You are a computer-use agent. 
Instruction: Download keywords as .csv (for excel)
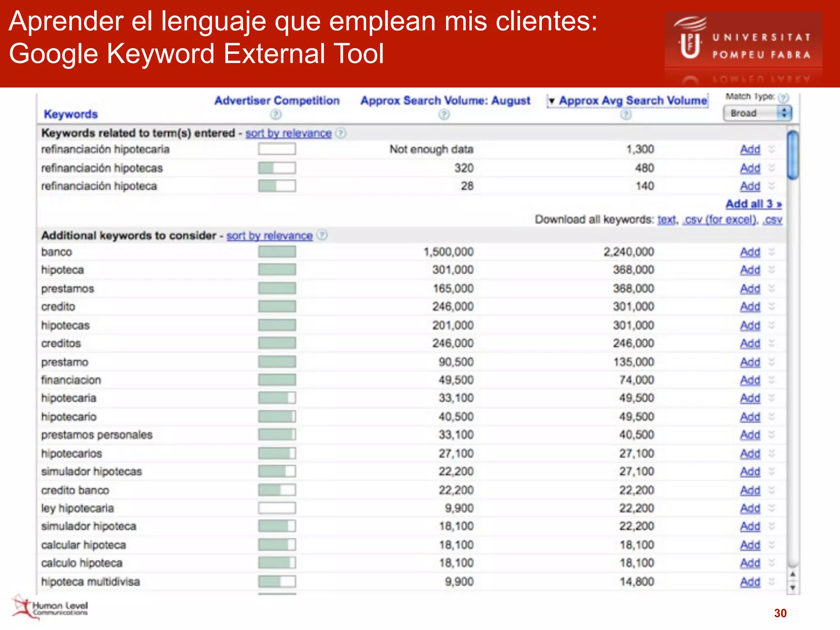(719, 220)
